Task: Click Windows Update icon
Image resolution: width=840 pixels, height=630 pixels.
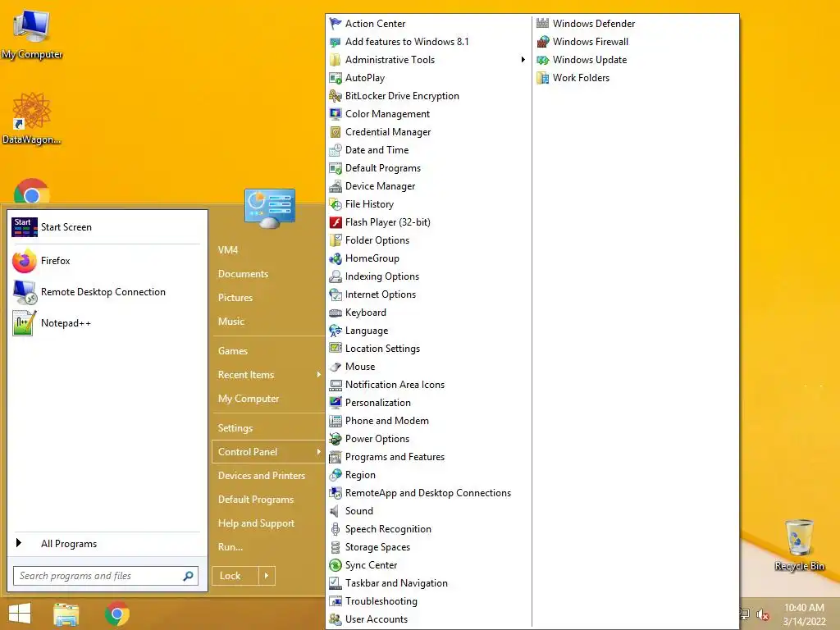Action: [x=543, y=59]
